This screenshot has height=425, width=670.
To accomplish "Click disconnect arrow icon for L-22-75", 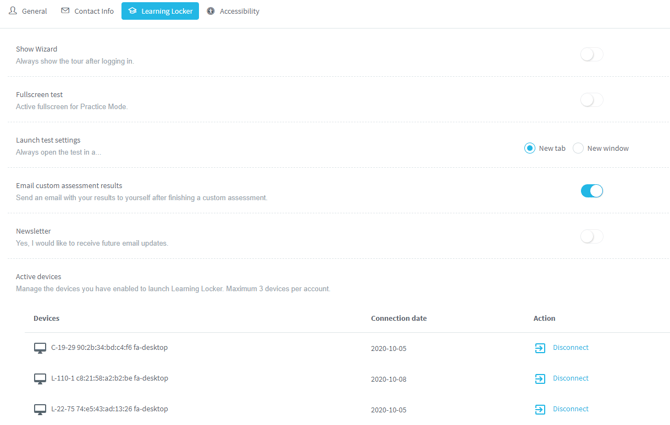I will pyautogui.click(x=540, y=410).
